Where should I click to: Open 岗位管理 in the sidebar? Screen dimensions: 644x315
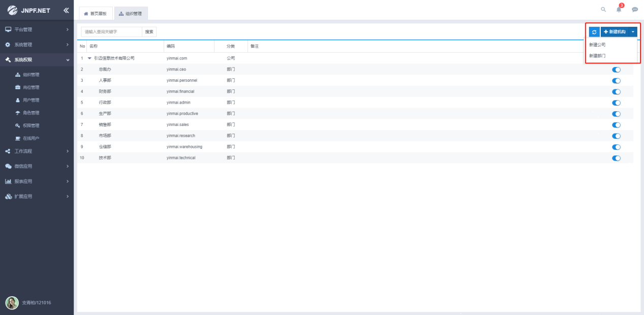tap(31, 87)
